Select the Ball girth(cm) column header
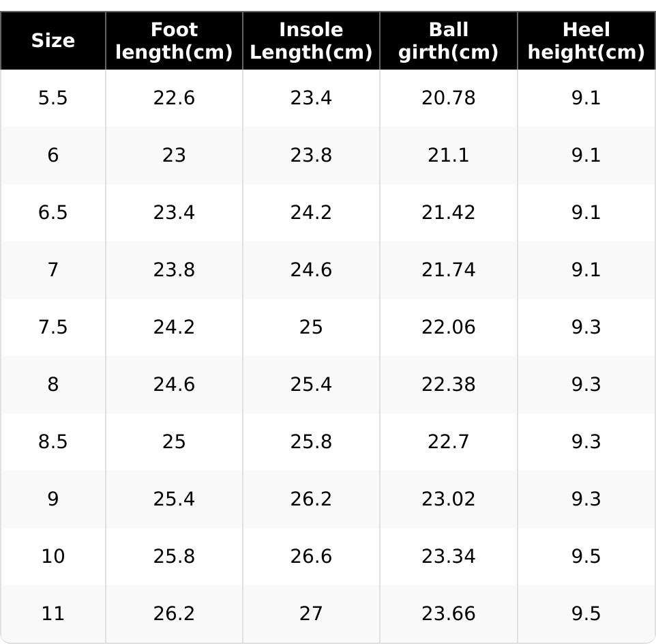 (448, 41)
